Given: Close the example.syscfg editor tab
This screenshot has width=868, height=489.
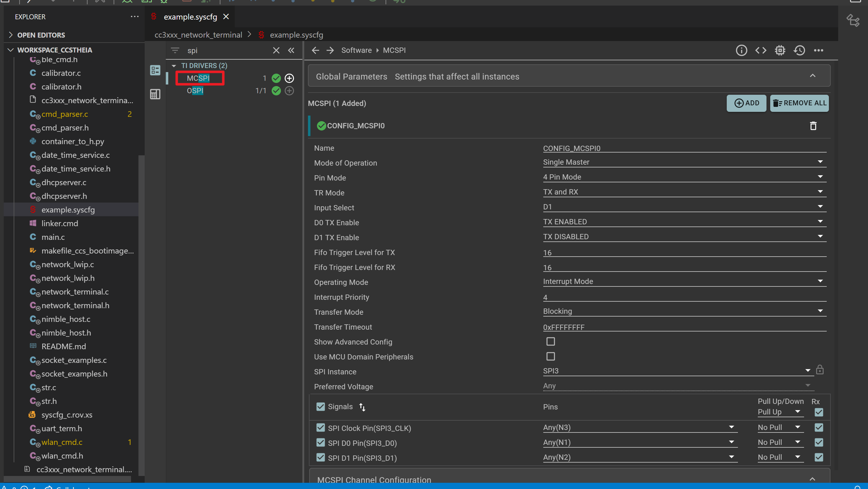Looking at the screenshot, I should coord(226,16).
